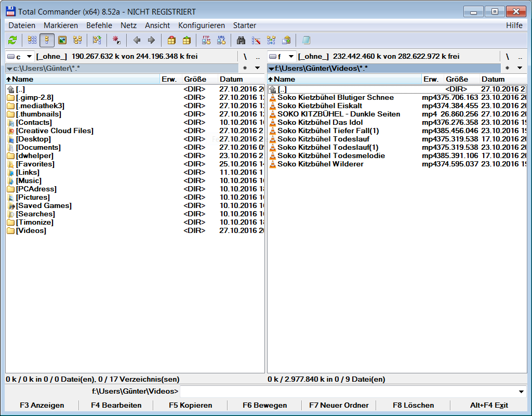The image size is (532, 416).
Task: Click right panel root directory backslash button
Action: pyautogui.click(x=507, y=57)
